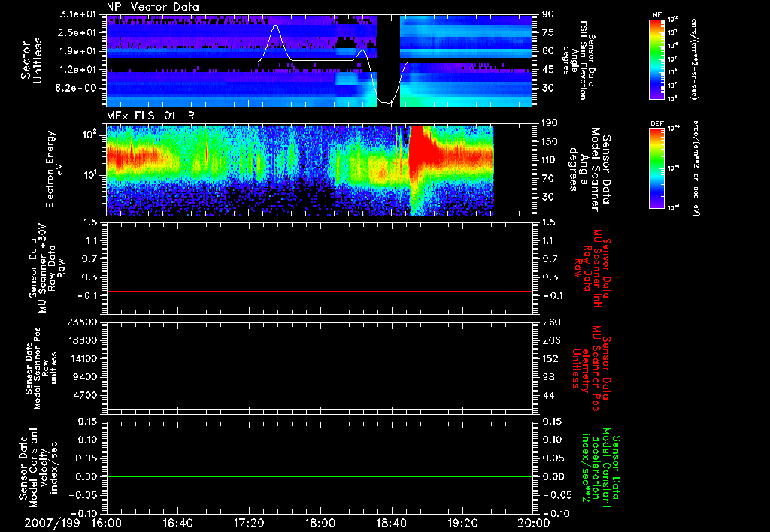Click the NPI Vector Data panel title
Viewport: 770px width, 532px height.
(153, 7)
